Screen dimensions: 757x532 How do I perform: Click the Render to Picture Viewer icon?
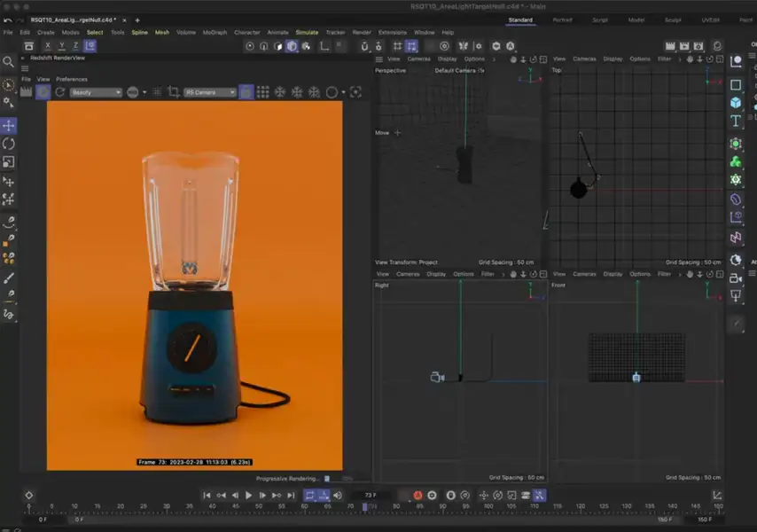pyautogui.click(x=684, y=46)
